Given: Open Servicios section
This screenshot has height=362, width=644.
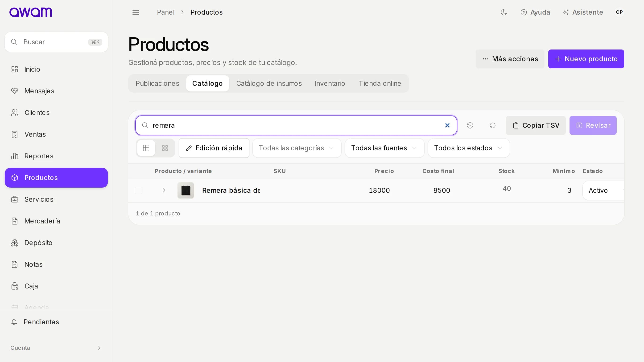Looking at the screenshot, I should 56,199.
